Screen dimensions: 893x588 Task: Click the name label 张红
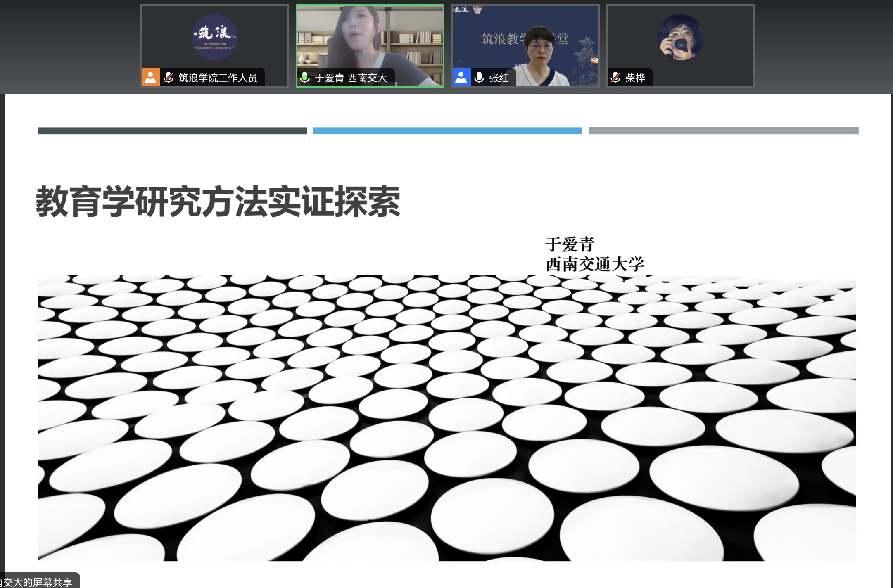[x=499, y=78]
